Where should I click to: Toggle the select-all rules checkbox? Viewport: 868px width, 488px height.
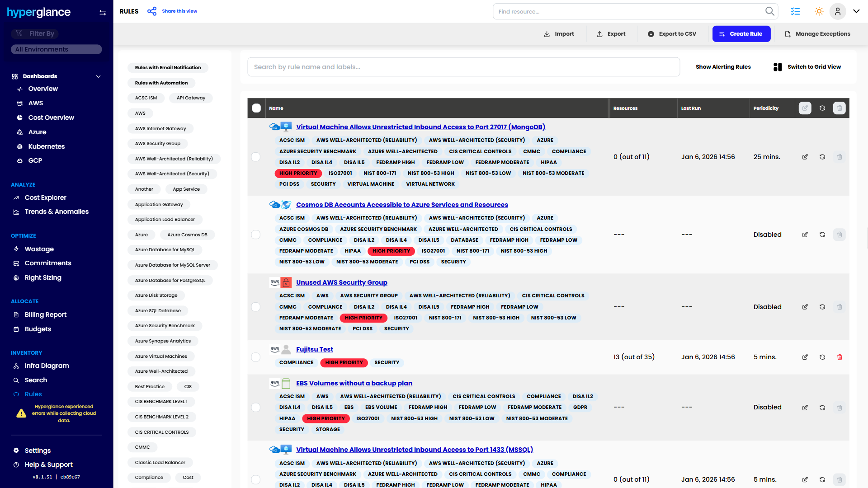coord(256,108)
